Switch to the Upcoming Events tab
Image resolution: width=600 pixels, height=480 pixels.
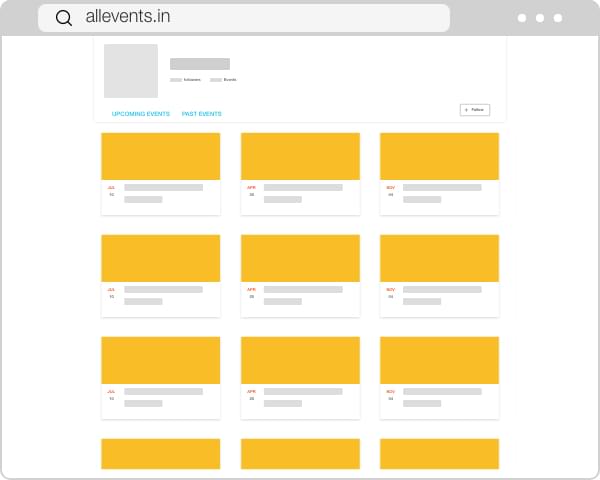(x=141, y=114)
